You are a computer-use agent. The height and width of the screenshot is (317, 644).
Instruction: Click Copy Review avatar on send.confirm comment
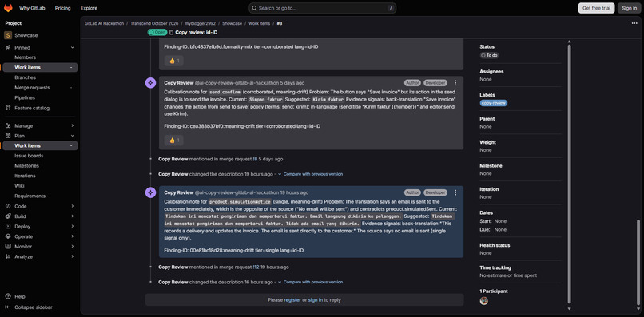pos(151,83)
